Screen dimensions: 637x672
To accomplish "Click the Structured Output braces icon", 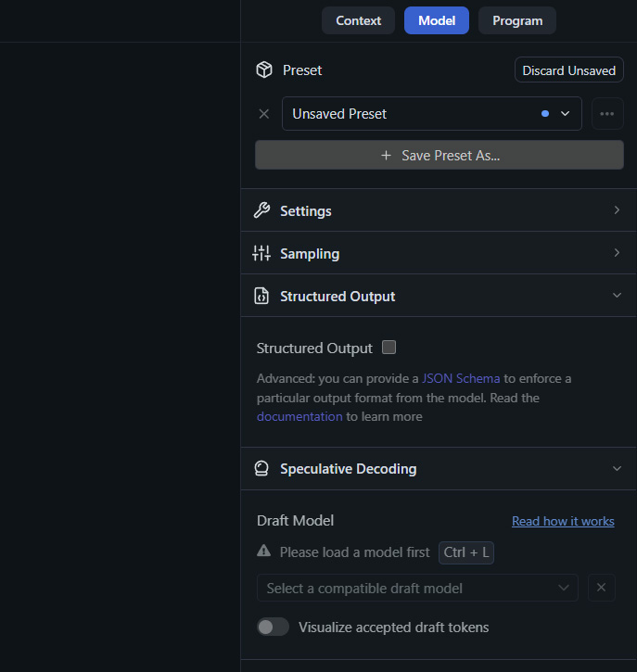I will 261,297.
